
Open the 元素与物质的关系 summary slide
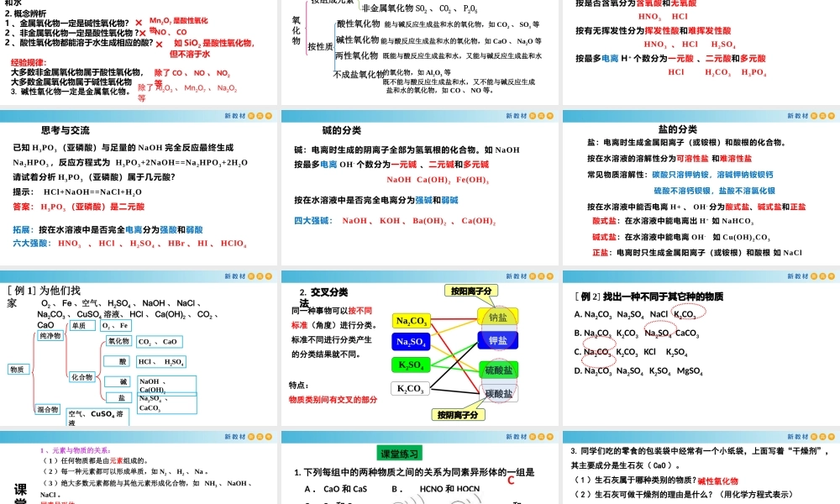(139, 468)
